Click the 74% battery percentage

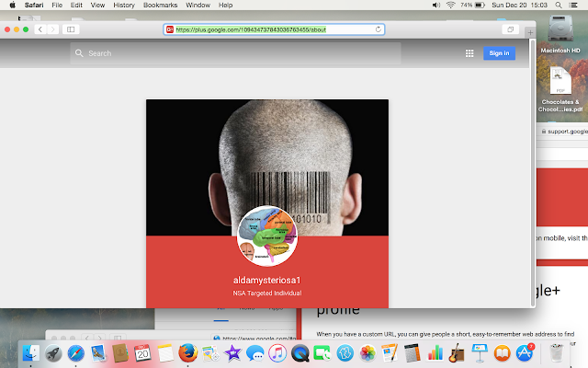click(467, 5)
